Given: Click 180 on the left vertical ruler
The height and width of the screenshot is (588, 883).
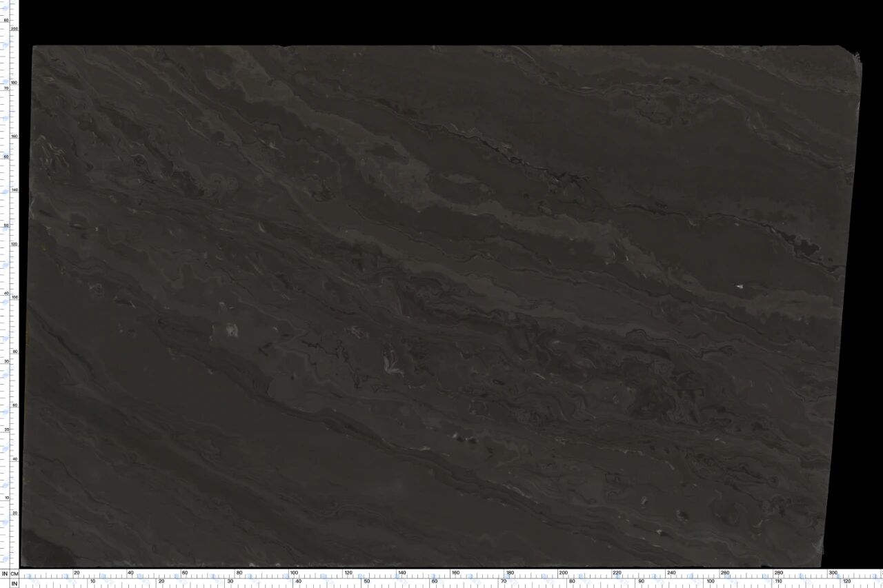Looking at the screenshot, I should pos(14,83).
